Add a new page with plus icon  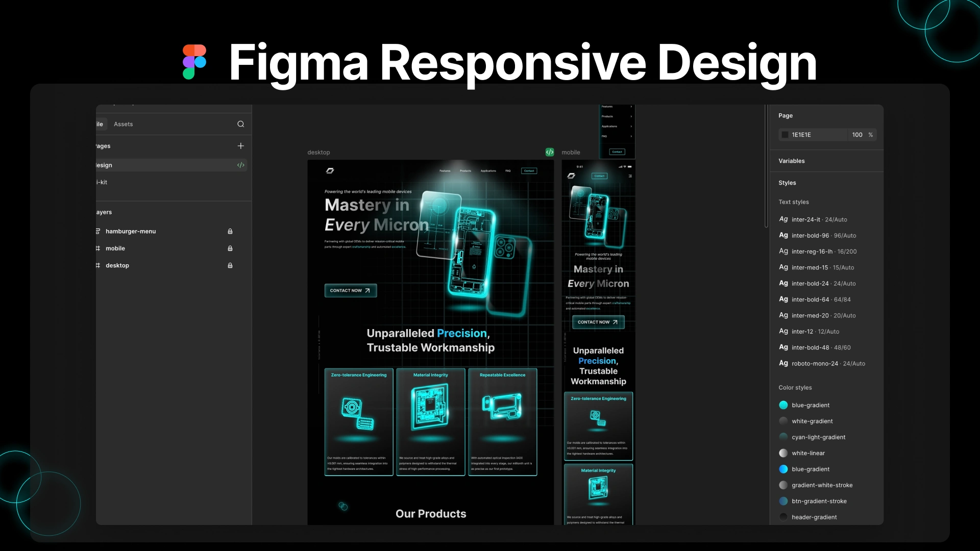240,146
